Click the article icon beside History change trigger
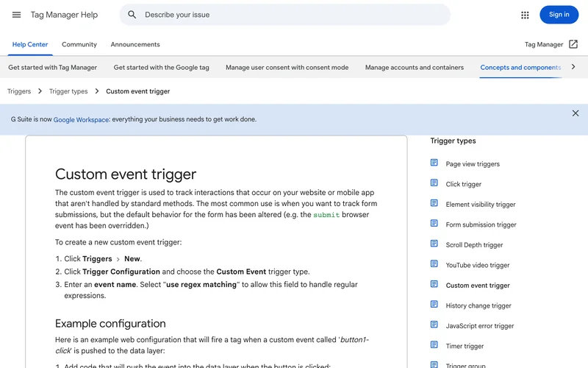 pos(434,305)
